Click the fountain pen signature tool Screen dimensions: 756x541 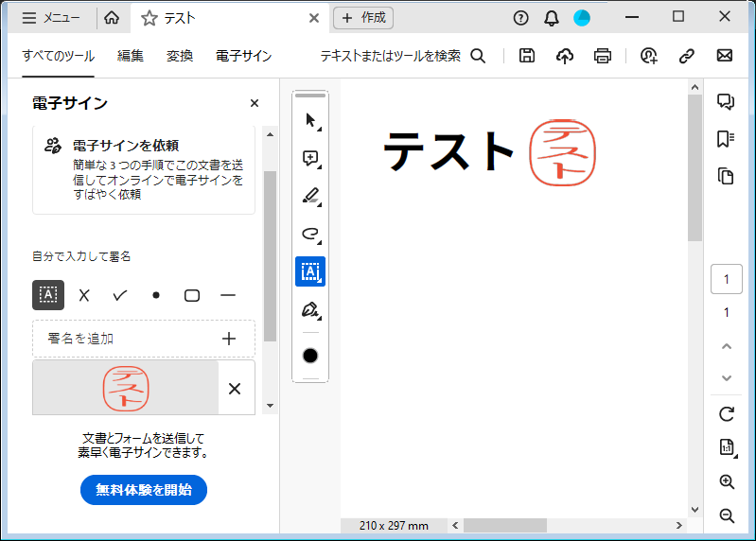[x=310, y=309]
